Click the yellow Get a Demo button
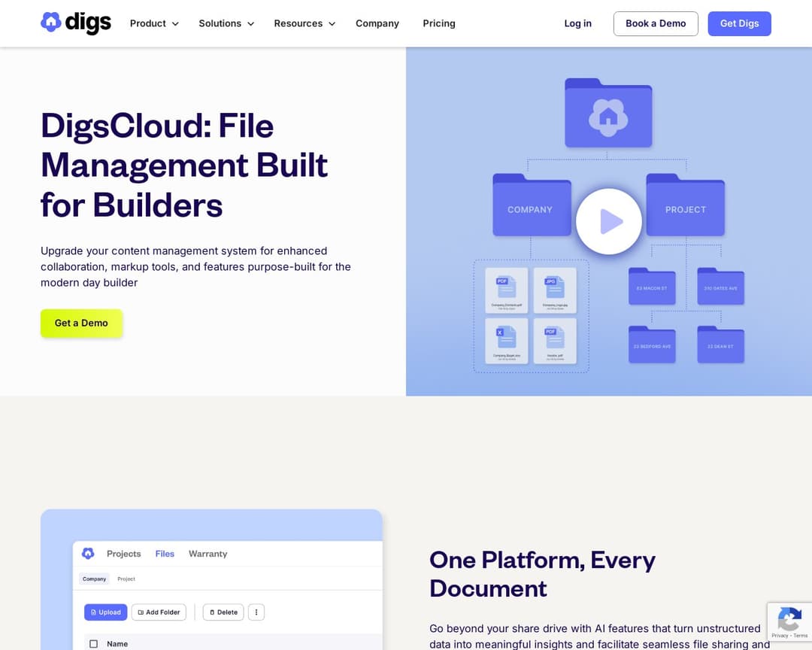 click(x=81, y=323)
